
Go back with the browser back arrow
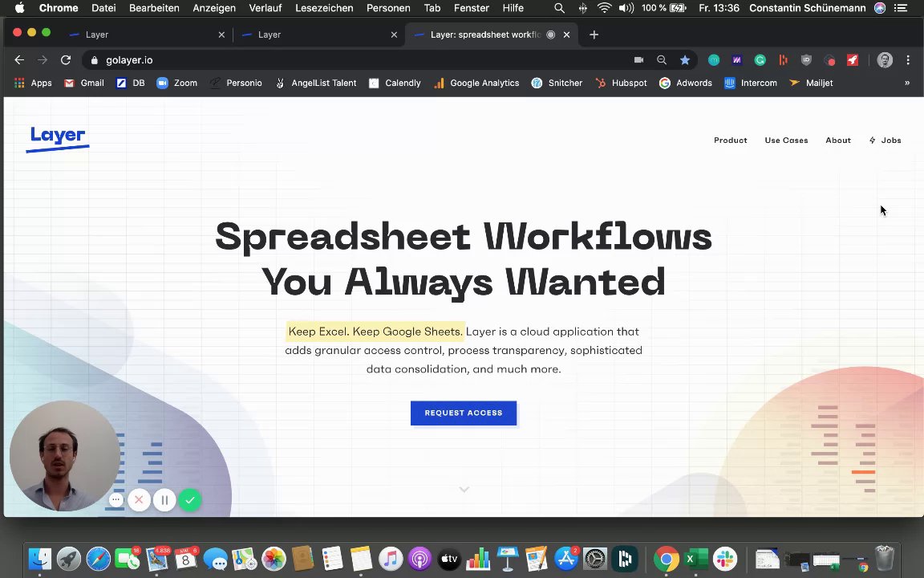click(19, 60)
